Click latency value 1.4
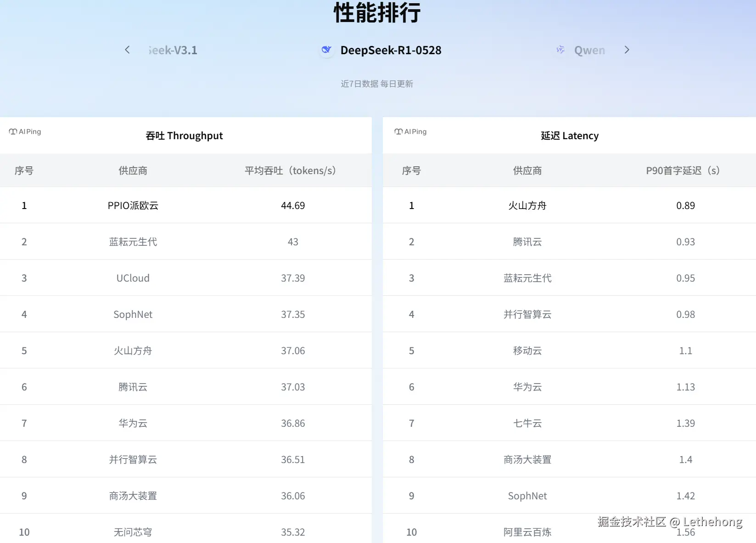The width and height of the screenshot is (756, 543). coord(685,459)
